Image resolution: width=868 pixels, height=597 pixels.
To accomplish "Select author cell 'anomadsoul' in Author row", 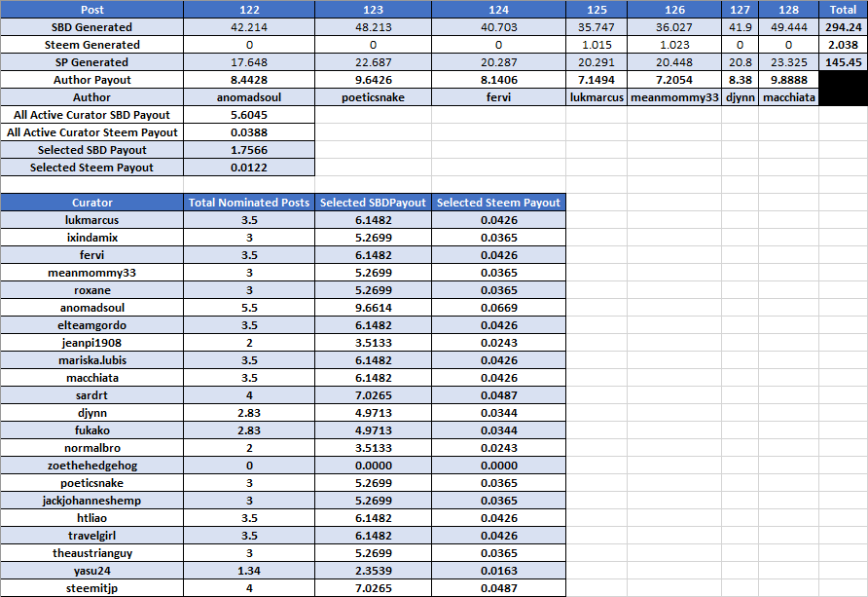I will (x=249, y=97).
